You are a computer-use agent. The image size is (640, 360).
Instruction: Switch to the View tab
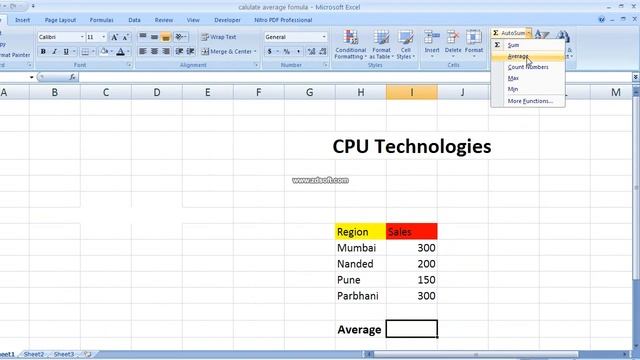point(193,20)
